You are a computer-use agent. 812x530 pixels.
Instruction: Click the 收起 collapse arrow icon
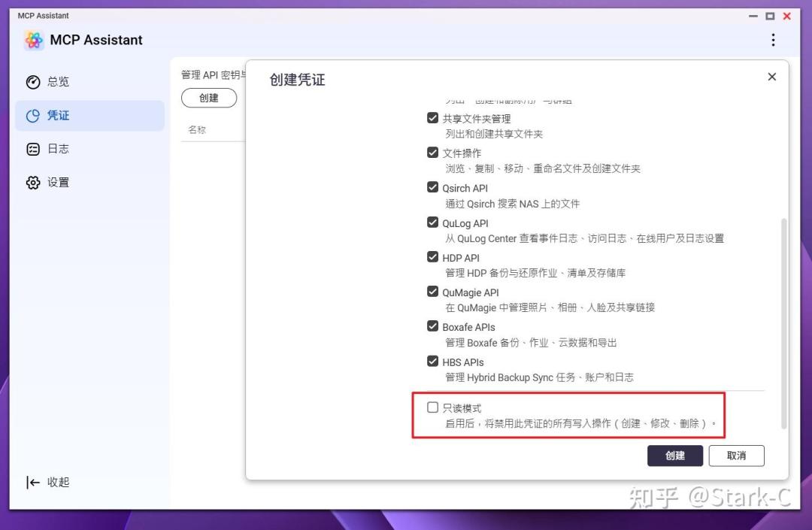(32, 483)
